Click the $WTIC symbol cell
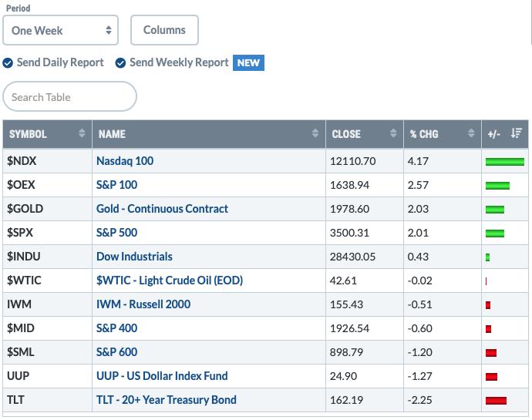This screenshot has width=532, height=420. pyautogui.click(x=47, y=281)
